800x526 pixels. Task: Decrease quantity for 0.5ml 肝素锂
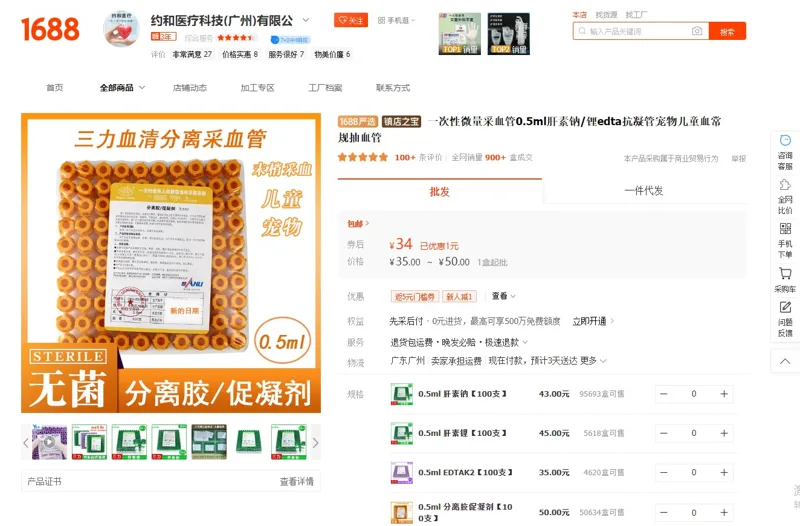(664, 433)
